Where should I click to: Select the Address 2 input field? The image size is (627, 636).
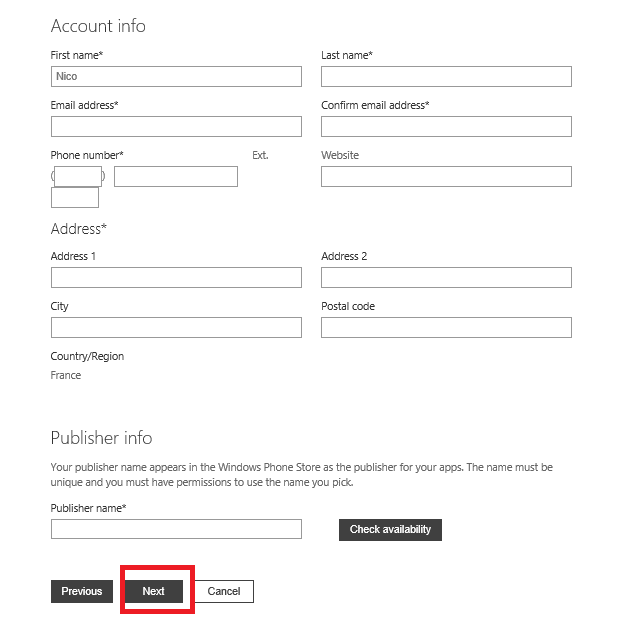click(x=446, y=277)
